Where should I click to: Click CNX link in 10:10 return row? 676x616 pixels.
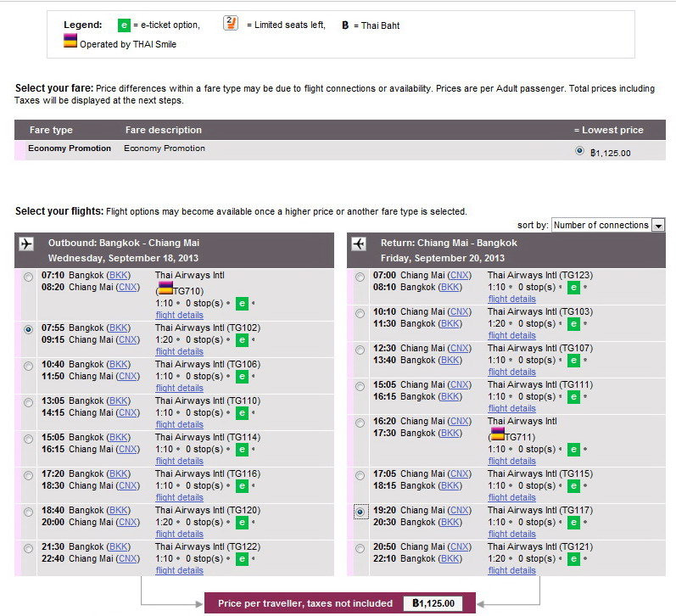pyautogui.click(x=460, y=311)
